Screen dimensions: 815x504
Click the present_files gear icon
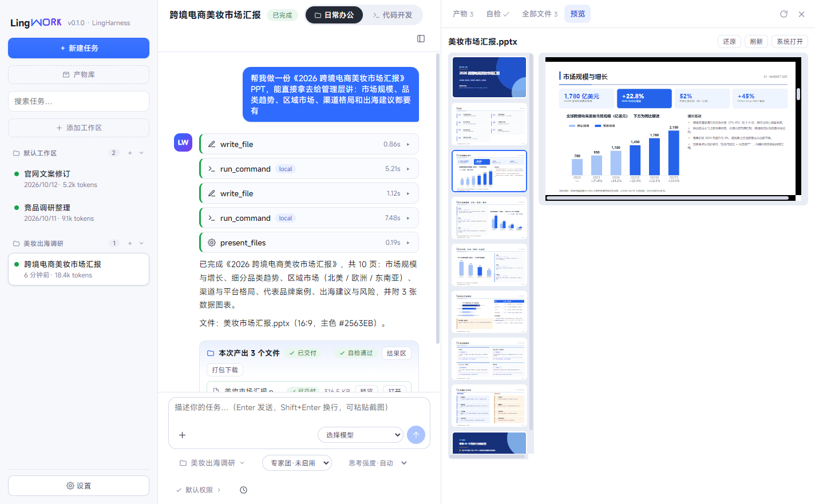click(x=212, y=243)
